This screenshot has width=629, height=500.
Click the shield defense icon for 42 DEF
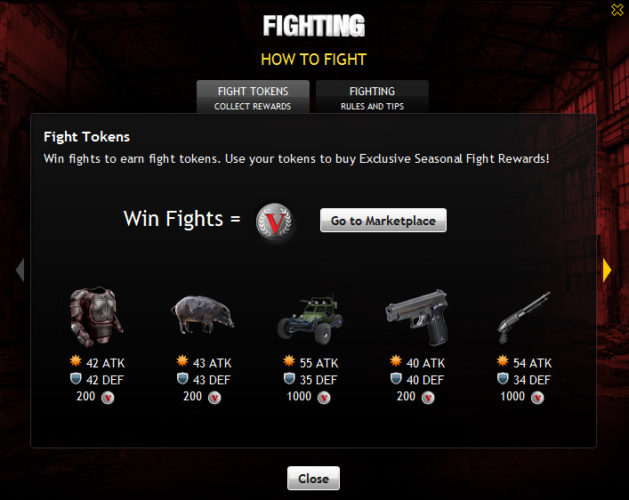(x=75, y=378)
